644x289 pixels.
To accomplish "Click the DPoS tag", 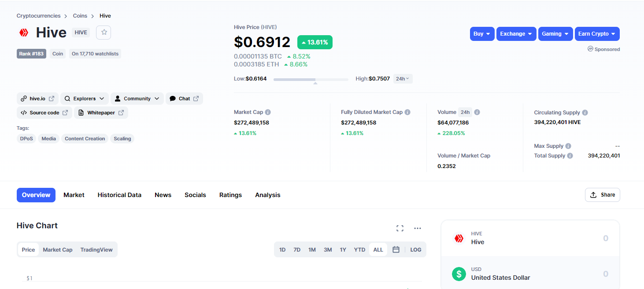I will [26, 139].
